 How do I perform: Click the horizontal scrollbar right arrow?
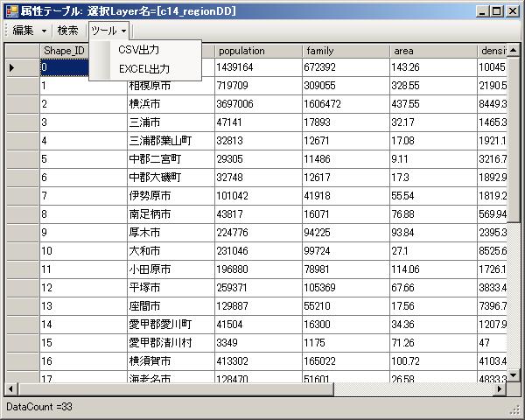(x=502, y=388)
